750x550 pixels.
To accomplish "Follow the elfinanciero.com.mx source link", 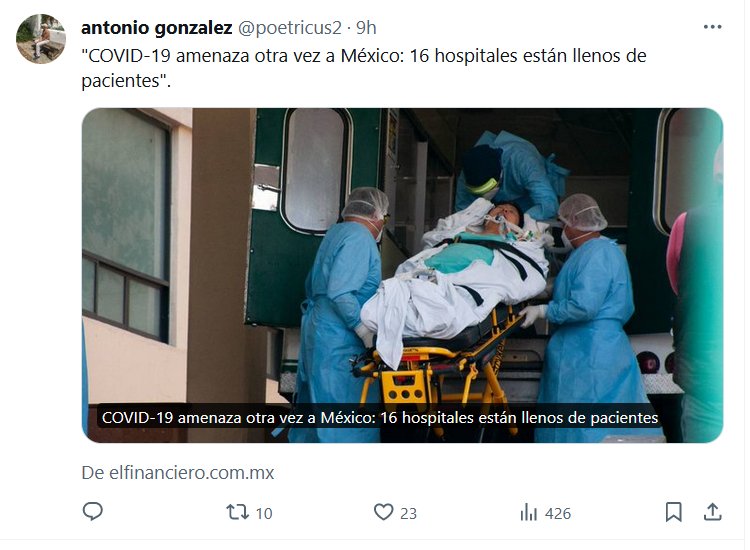I will (177, 473).
